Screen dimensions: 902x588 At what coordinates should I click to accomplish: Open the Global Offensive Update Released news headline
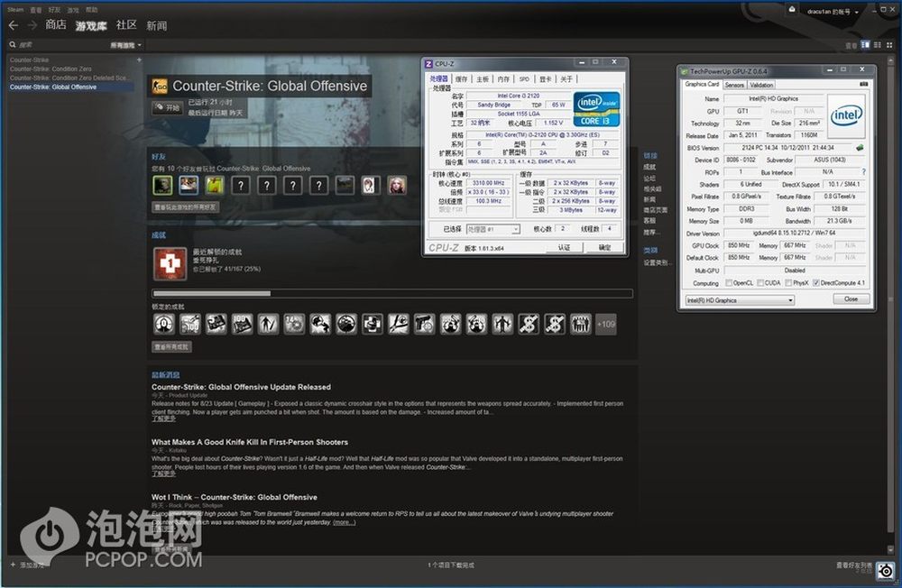pyautogui.click(x=241, y=387)
